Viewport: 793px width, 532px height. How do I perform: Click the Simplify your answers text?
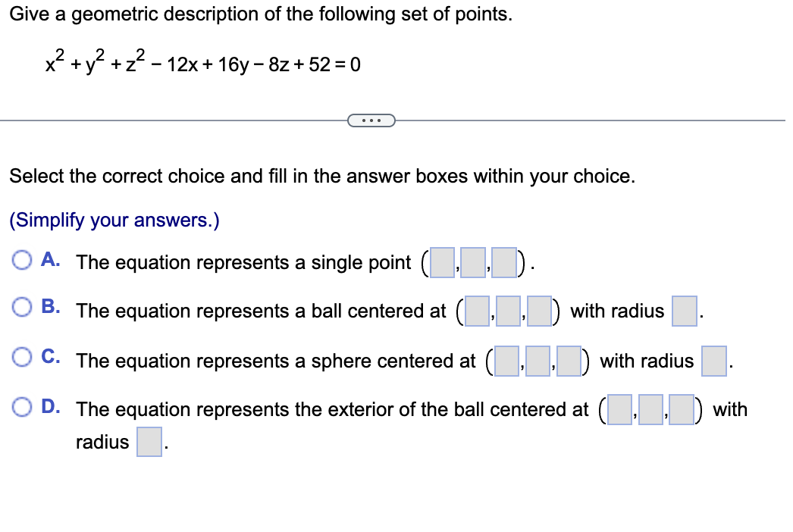click(x=113, y=220)
